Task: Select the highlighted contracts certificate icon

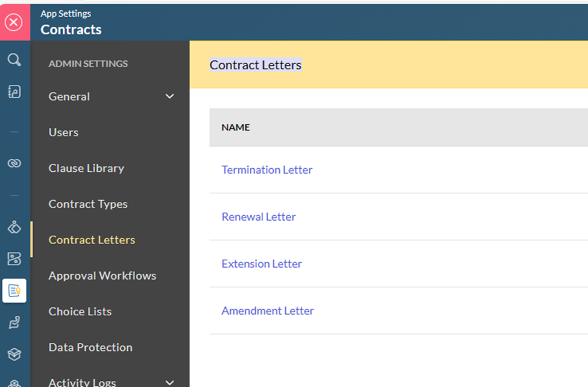Action: (x=14, y=291)
